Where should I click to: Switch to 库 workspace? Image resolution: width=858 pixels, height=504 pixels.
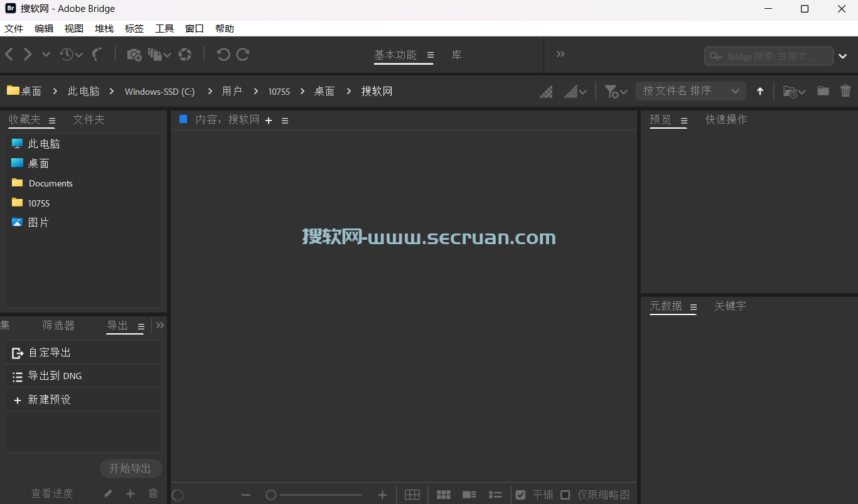click(x=456, y=55)
